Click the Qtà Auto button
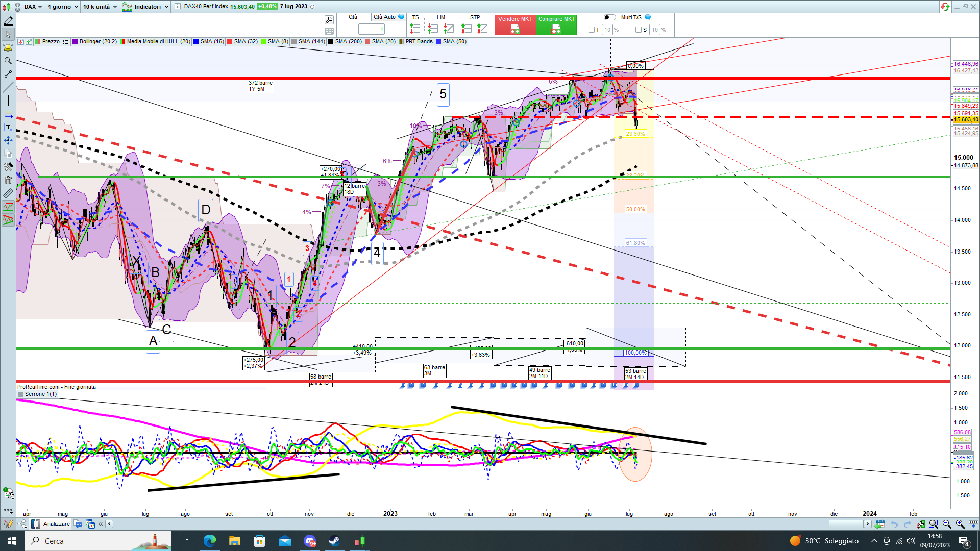This screenshot has width=980, height=551. tap(388, 17)
